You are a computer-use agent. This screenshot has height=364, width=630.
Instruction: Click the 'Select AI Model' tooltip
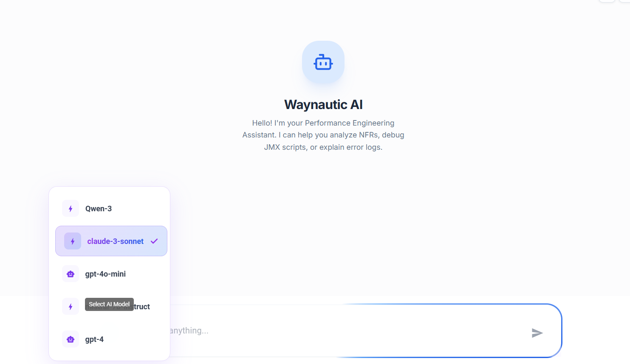click(109, 304)
